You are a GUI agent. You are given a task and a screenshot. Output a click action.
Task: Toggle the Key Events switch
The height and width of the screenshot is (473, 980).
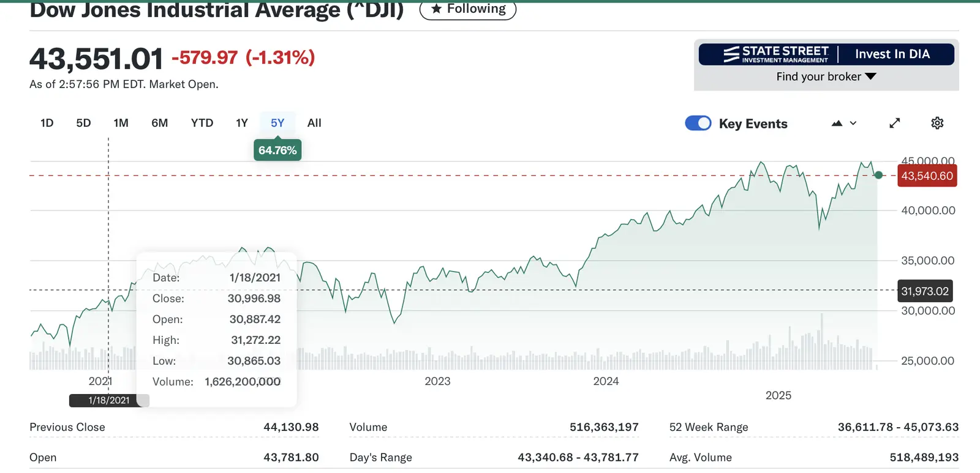click(698, 123)
